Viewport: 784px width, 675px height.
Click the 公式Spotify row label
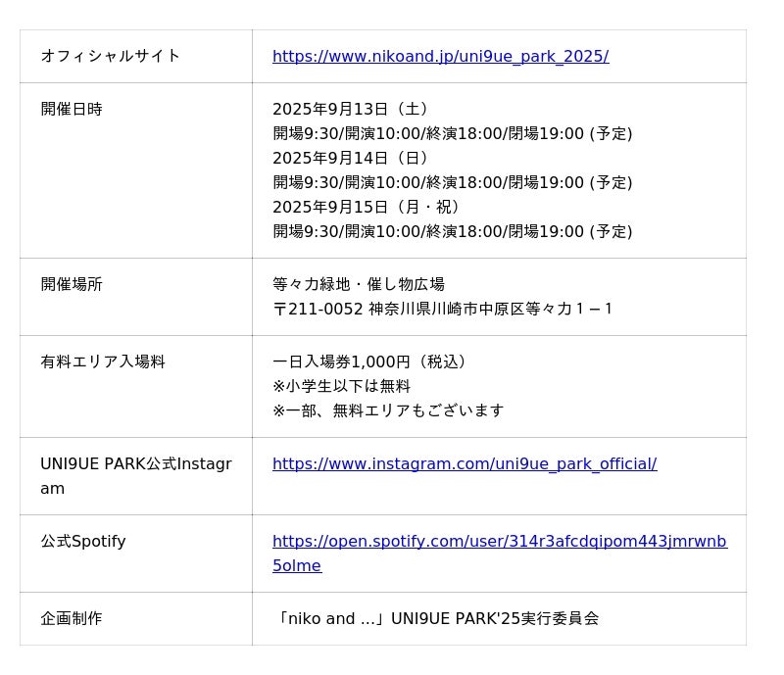(83, 542)
